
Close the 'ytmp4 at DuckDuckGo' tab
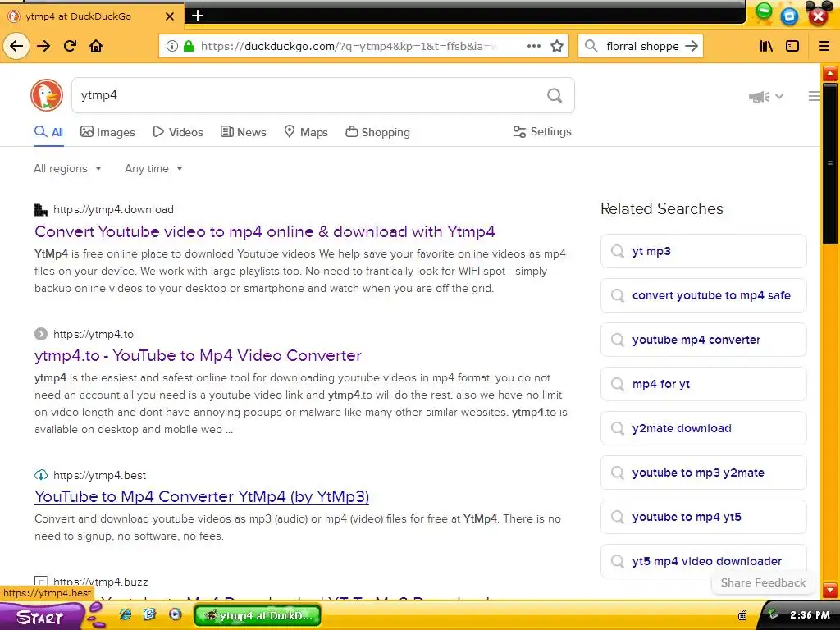170,16
